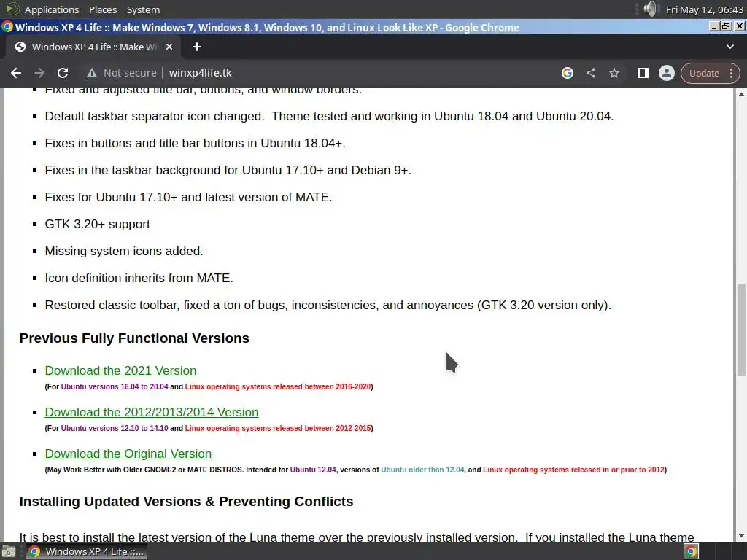
Task: Download the 2021 Version
Action: click(x=120, y=370)
